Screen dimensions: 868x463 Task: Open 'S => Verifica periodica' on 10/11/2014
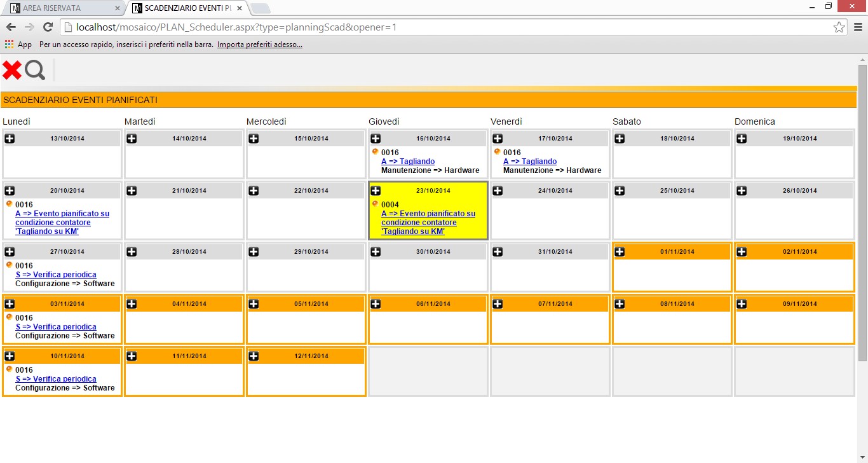(56, 379)
